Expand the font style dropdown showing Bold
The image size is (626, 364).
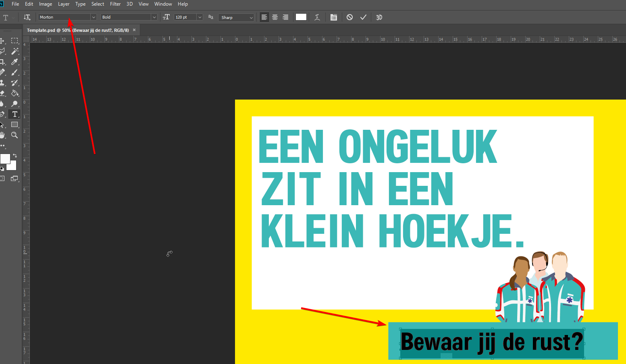click(x=154, y=17)
